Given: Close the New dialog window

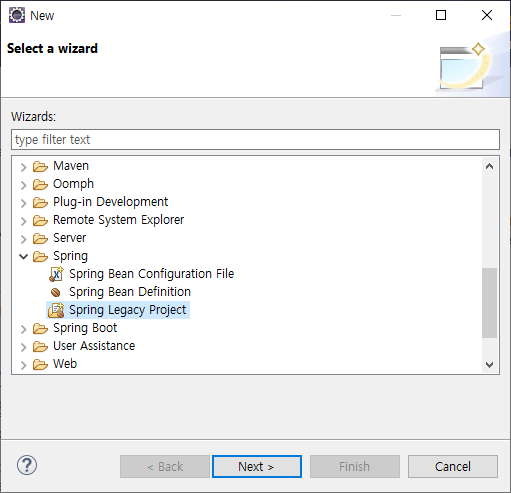Looking at the screenshot, I should click(487, 15).
